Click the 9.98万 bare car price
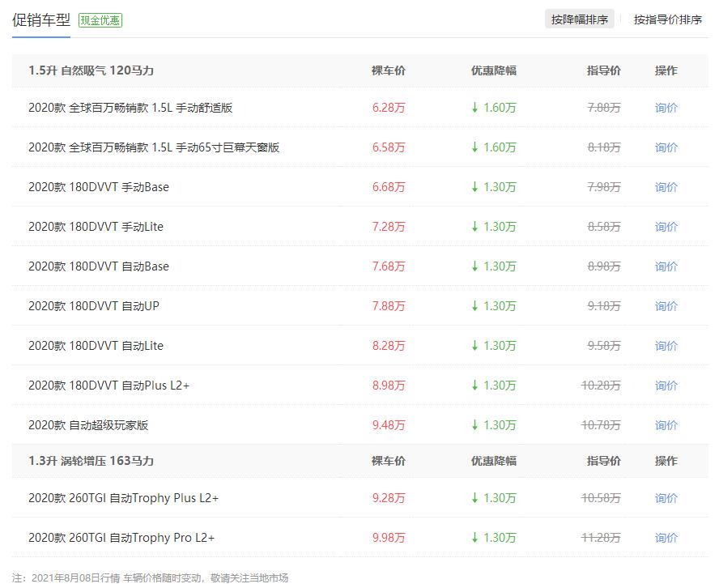Viewport: 719px width, 588px height. click(x=389, y=538)
